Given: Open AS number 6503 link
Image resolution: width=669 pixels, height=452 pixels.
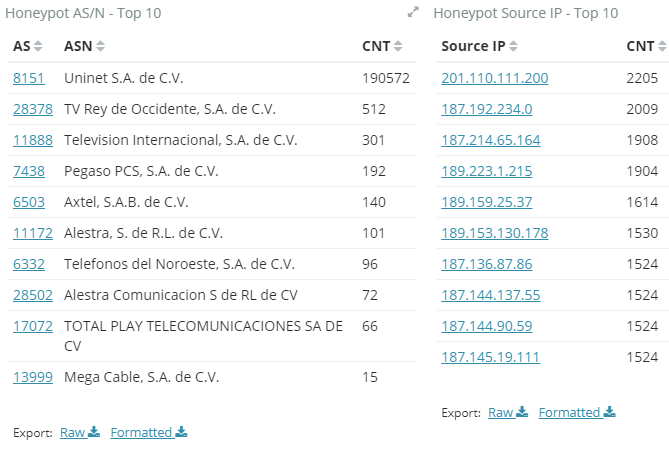Looking at the screenshot, I should pyautogui.click(x=29, y=202).
